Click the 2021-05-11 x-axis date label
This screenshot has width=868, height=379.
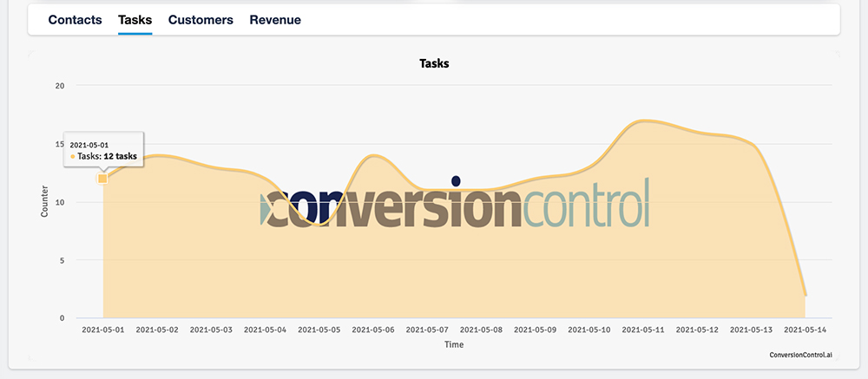[x=643, y=330]
